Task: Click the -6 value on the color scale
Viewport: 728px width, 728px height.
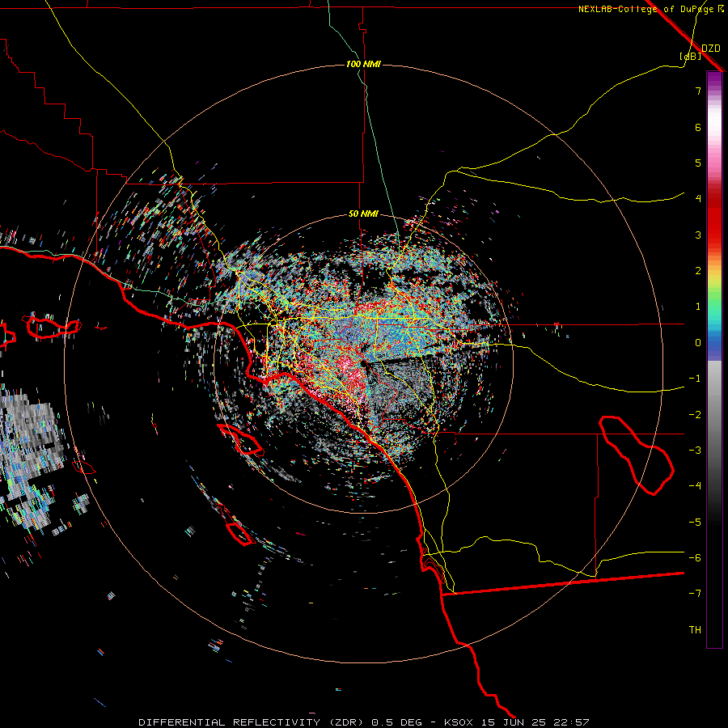Action: 695,558
